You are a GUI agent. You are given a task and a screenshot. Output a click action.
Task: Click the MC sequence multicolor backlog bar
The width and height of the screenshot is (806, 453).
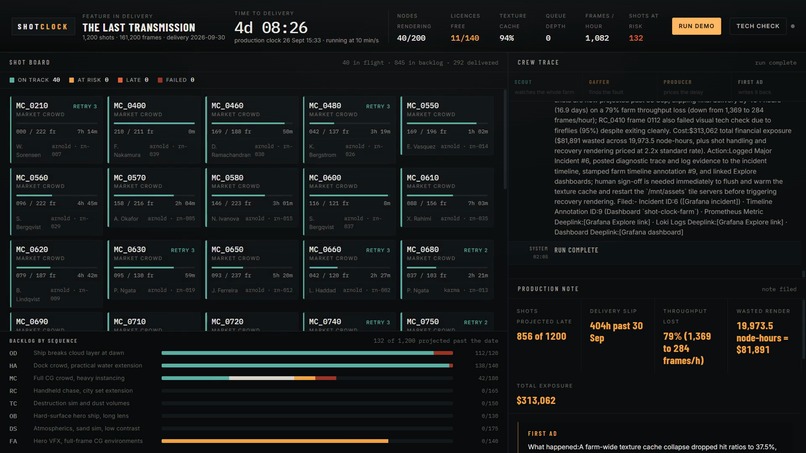(x=249, y=378)
